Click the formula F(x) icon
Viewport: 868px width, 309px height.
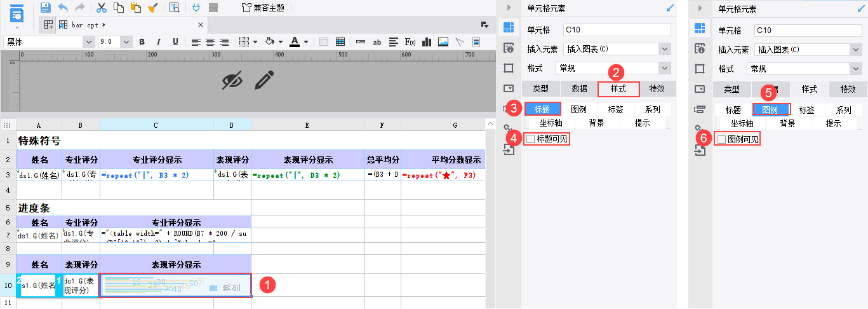[x=410, y=42]
